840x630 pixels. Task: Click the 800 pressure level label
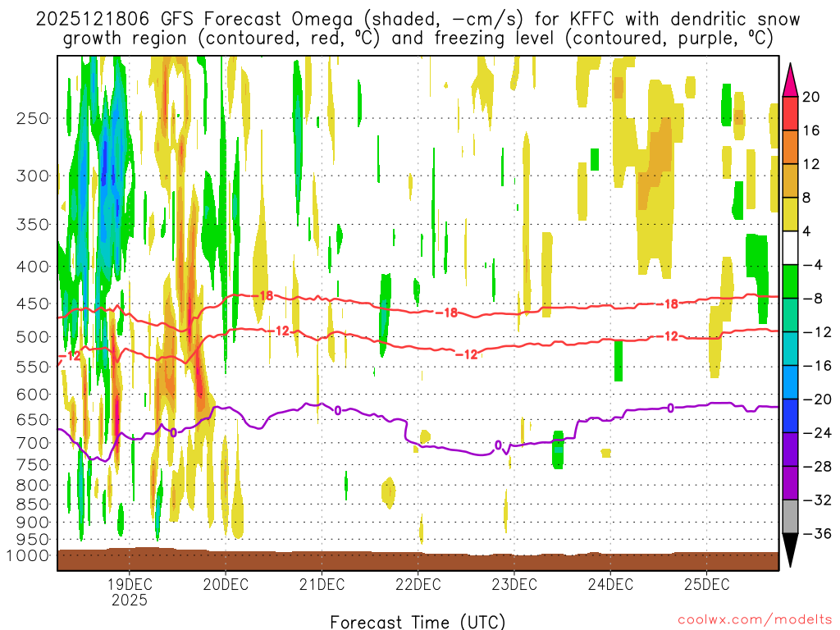coord(33,486)
